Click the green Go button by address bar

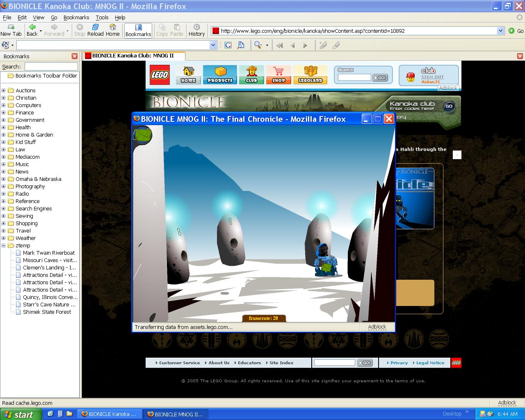(x=516, y=31)
